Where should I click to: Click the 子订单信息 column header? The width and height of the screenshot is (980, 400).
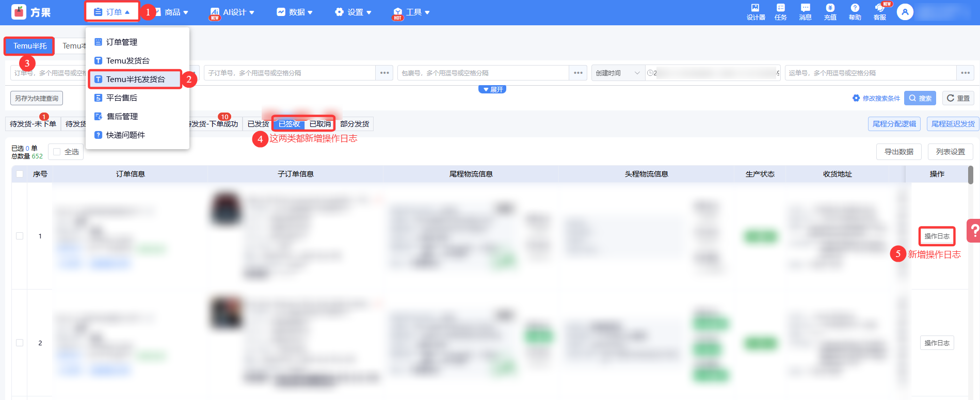pos(296,174)
